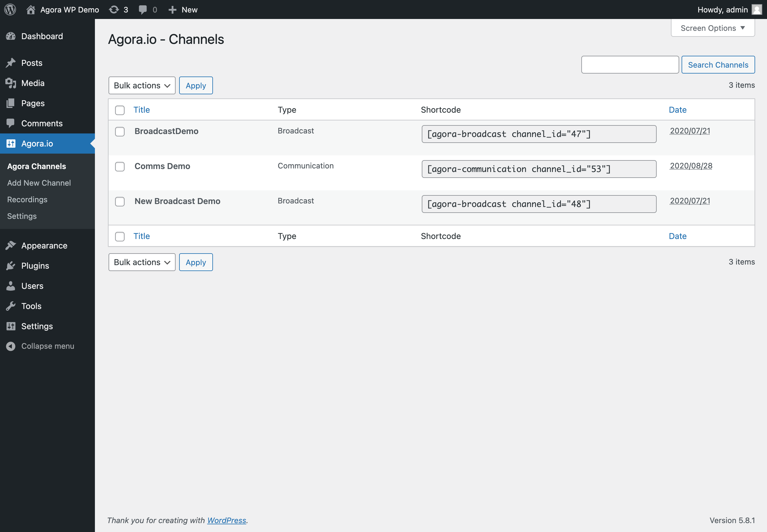Click the admin avatar icon
The height and width of the screenshot is (532, 767).
757,9
